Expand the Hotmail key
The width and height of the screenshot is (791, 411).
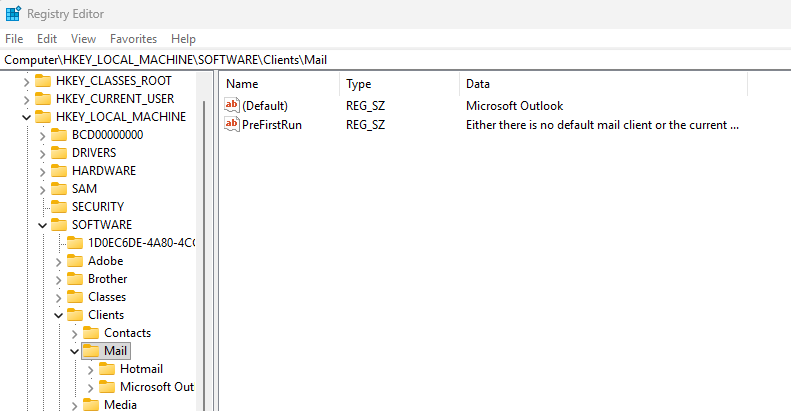(91, 370)
